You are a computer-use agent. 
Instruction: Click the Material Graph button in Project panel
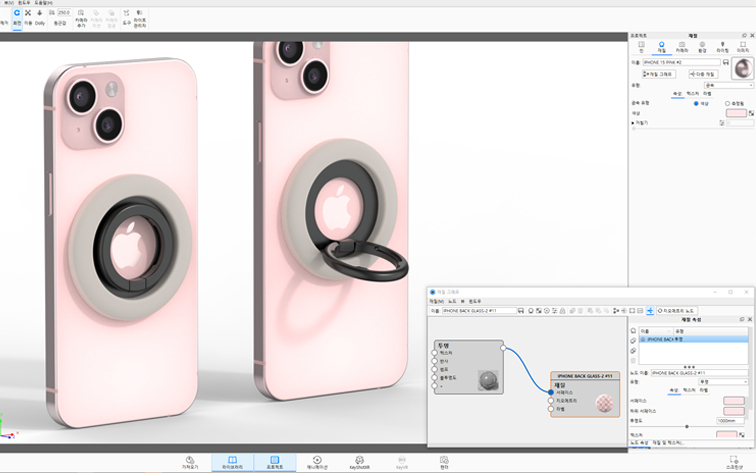tap(659, 74)
